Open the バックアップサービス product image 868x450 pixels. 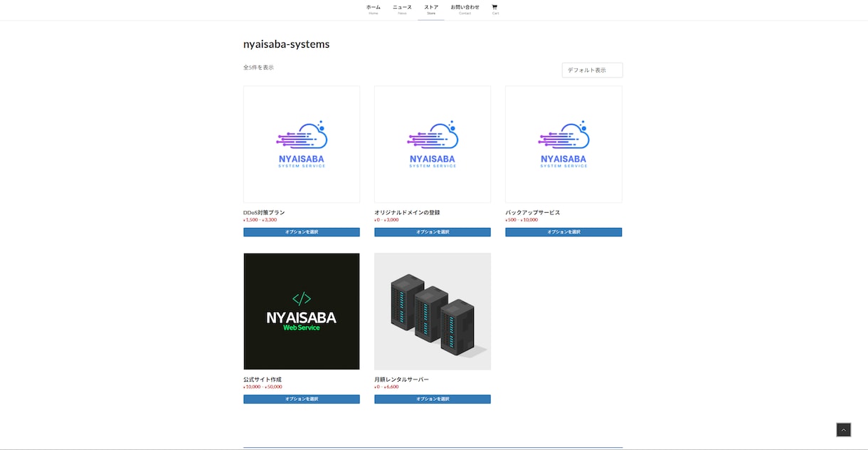(563, 145)
